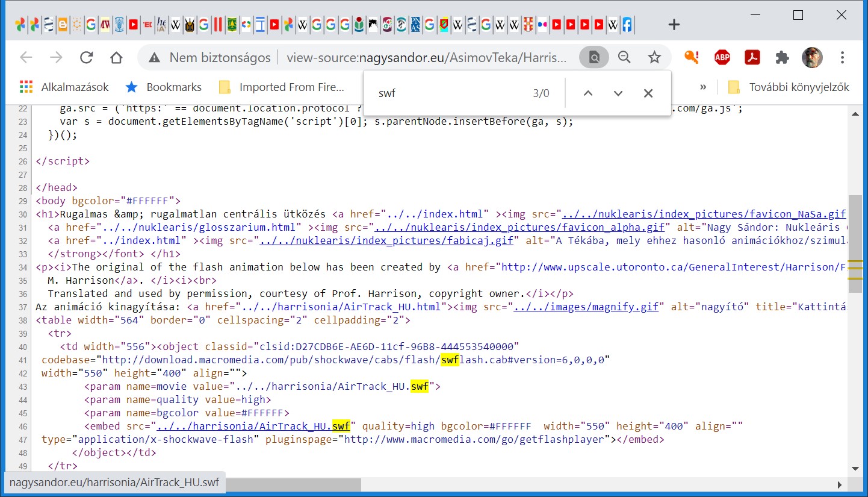The image size is (868, 497).
Task: Open the Imported From Fire... bookmarks folder
Action: (282, 87)
